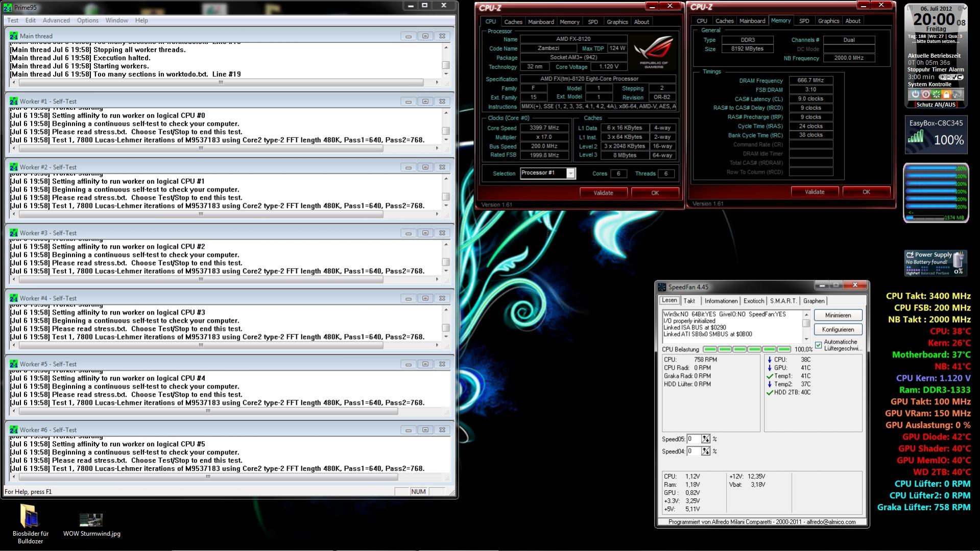Click the power icon under System Kontrolle
980x551 pixels.
point(916,94)
